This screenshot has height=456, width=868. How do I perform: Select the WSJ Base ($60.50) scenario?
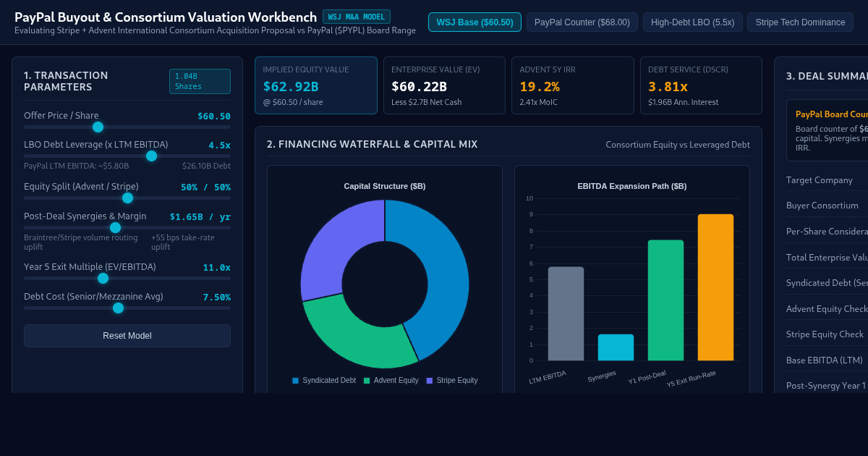click(475, 22)
